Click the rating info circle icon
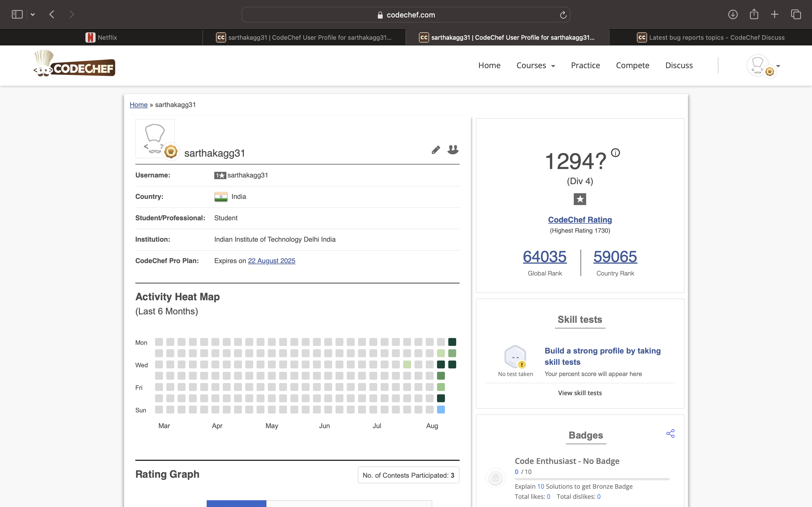This screenshot has height=507, width=812. coord(615,153)
